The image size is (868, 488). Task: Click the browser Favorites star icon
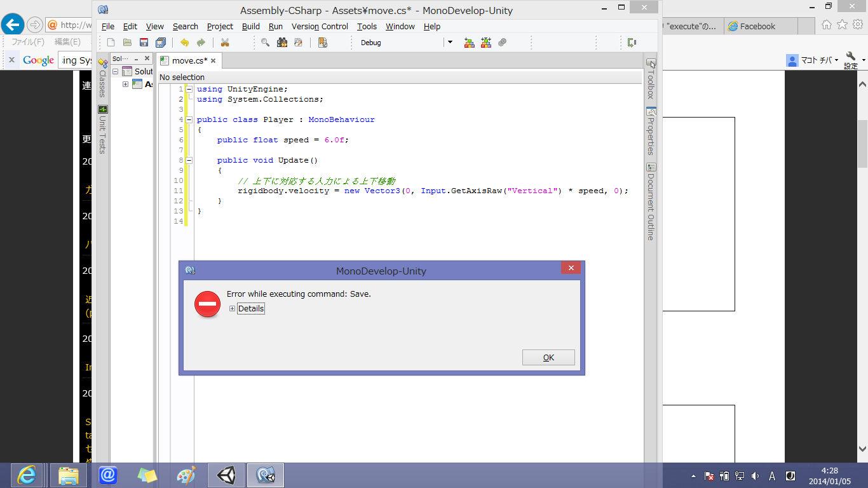(842, 25)
